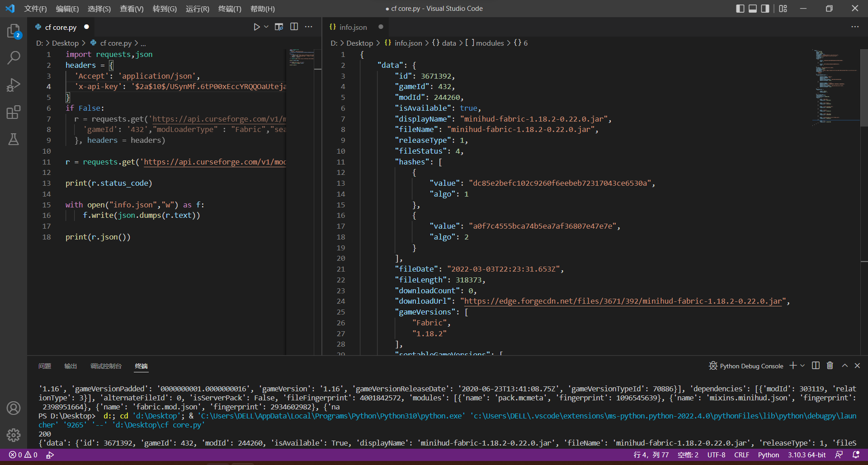Run the cf core.py Python file

tap(256, 27)
